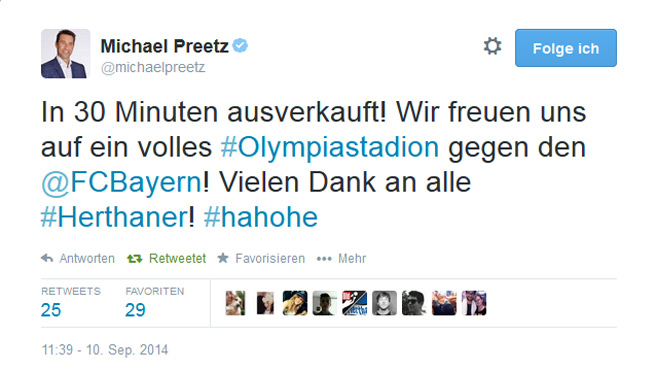Open the @michaelpreetz handle
The width and height of the screenshot is (656, 369).
tap(153, 67)
